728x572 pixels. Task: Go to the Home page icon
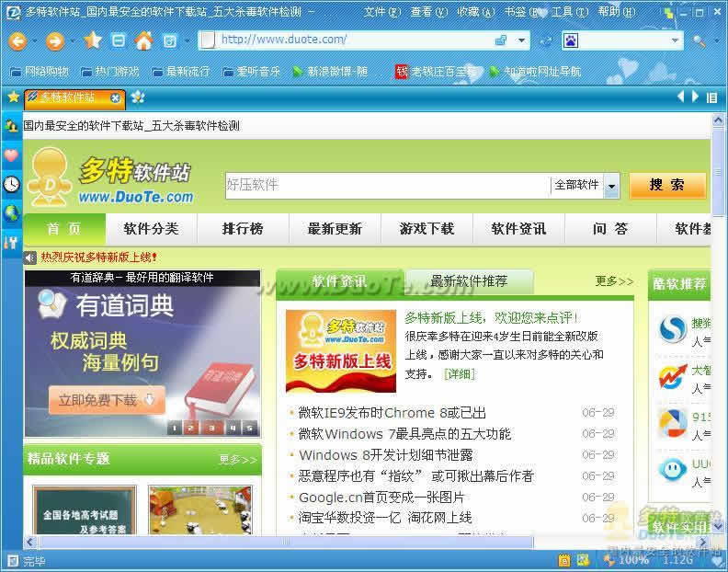pos(144,40)
